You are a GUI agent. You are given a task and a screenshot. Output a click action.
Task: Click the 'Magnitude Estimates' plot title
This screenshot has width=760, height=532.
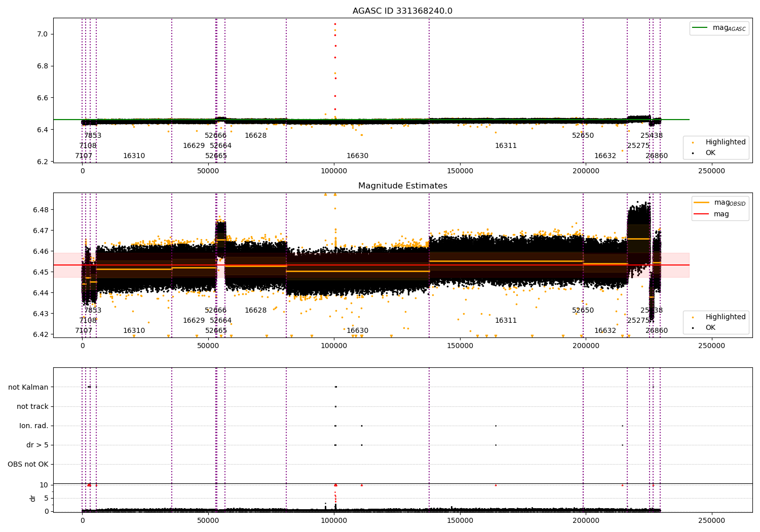pyautogui.click(x=402, y=186)
